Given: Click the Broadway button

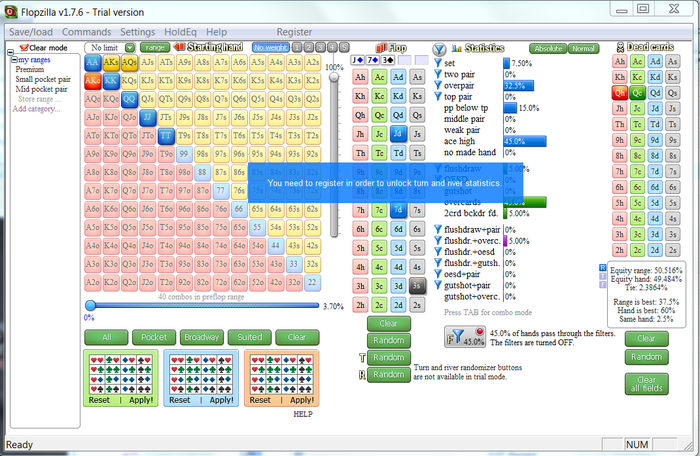Looking at the screenshot, I should tap(202, 337).
